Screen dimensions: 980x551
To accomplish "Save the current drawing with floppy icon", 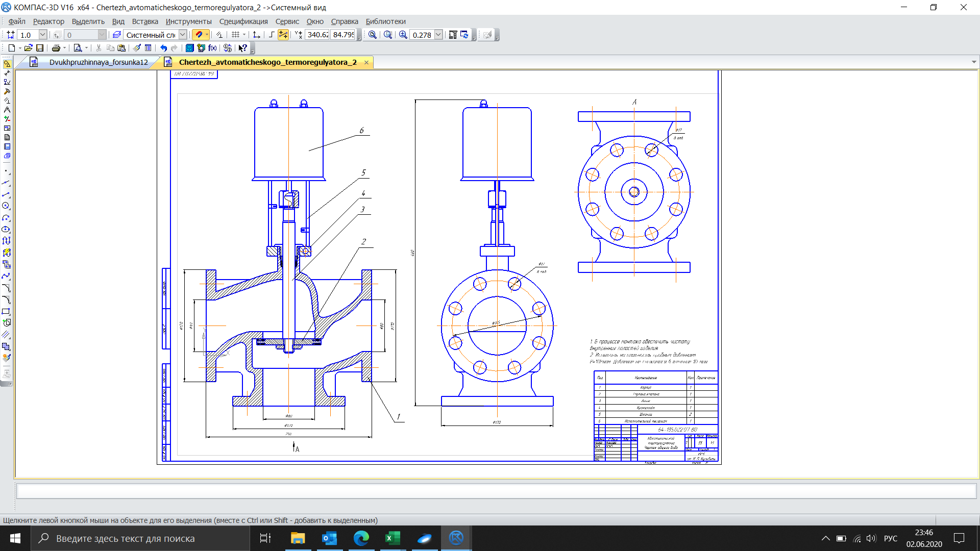I will click(x=40, y=48).
